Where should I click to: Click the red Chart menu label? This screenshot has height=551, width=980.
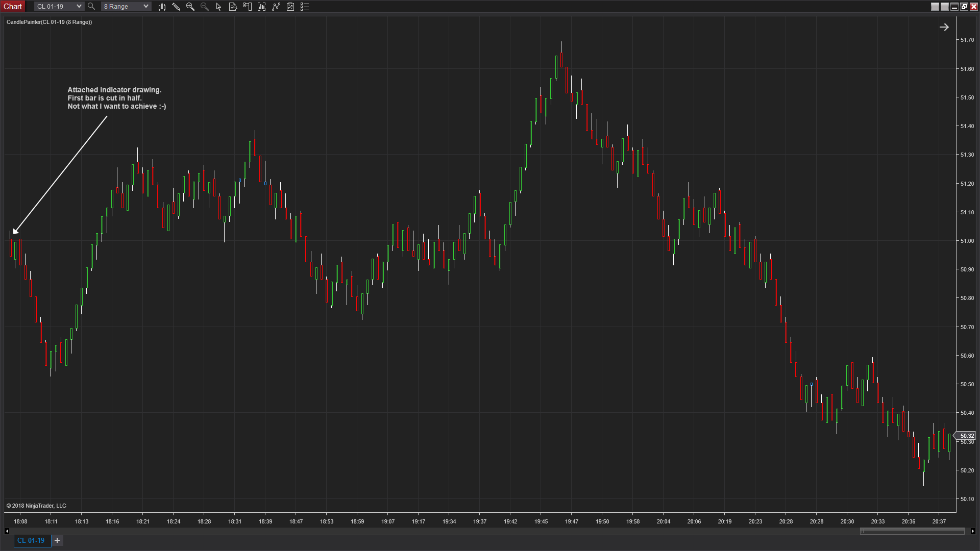point(13,7)
